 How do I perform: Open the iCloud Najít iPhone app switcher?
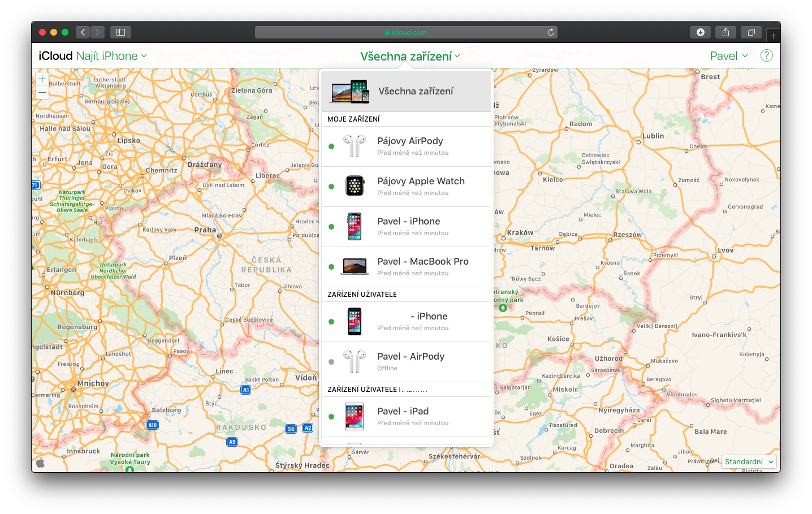tap(93, 55)
